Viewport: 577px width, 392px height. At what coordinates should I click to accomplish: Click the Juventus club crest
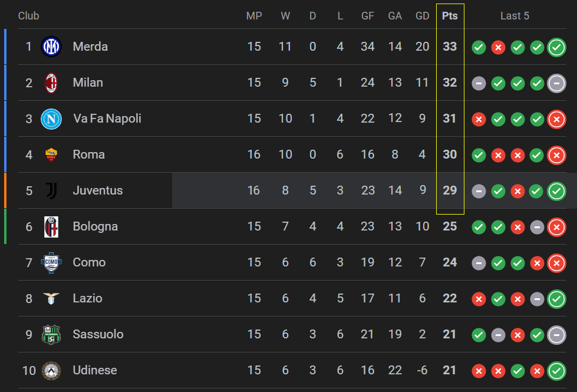[x=51, y=190]
